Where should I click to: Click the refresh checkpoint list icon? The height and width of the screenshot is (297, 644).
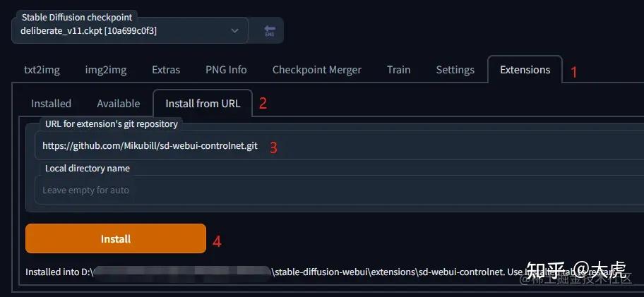pos(269,32)
